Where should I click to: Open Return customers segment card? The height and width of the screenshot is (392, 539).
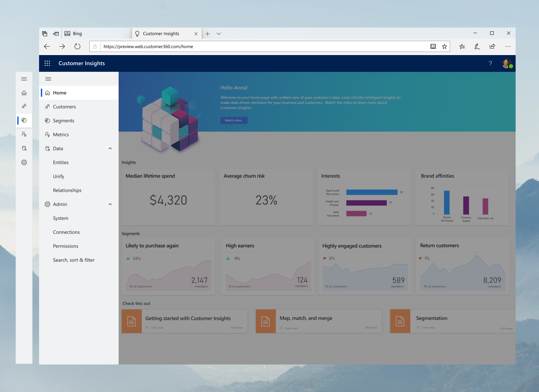click(463, 267)
